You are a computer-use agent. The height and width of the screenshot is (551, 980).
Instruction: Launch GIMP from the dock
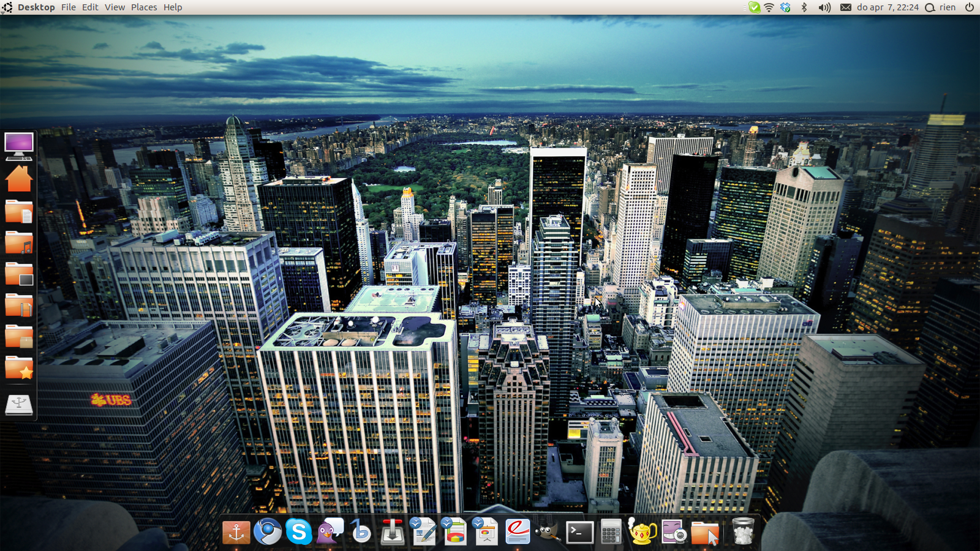coord(548,532)
